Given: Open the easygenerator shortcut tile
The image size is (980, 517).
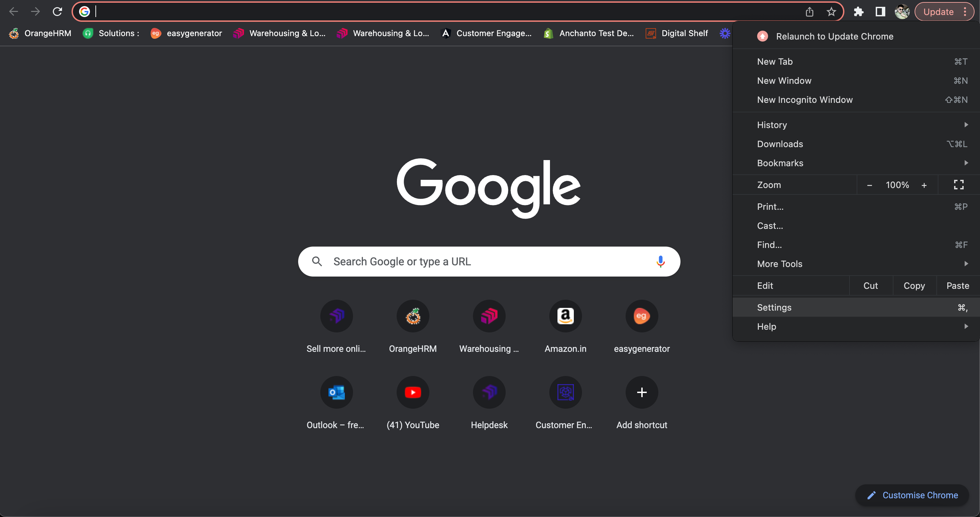Looking at the screenshot, I should click(x=642, y=327).
